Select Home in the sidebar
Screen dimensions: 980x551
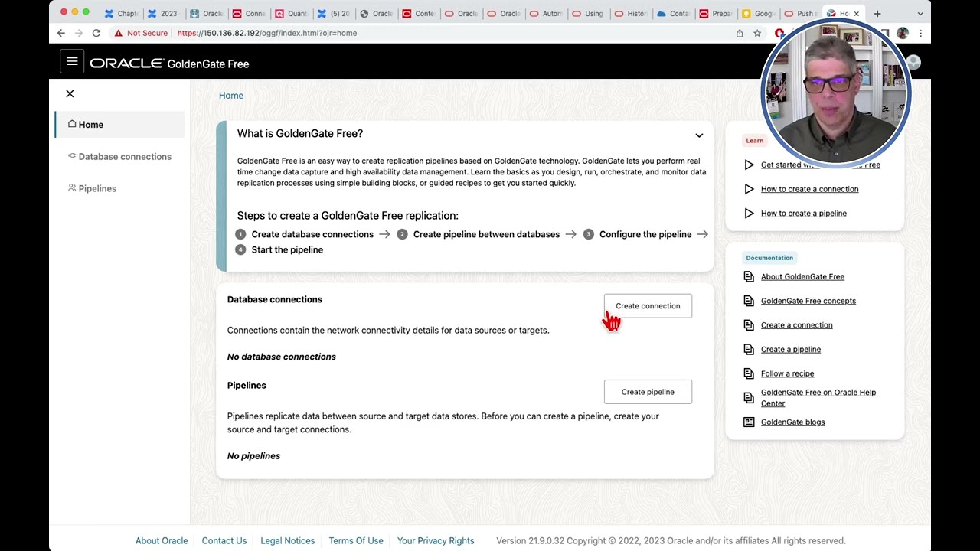pos(119,125)
